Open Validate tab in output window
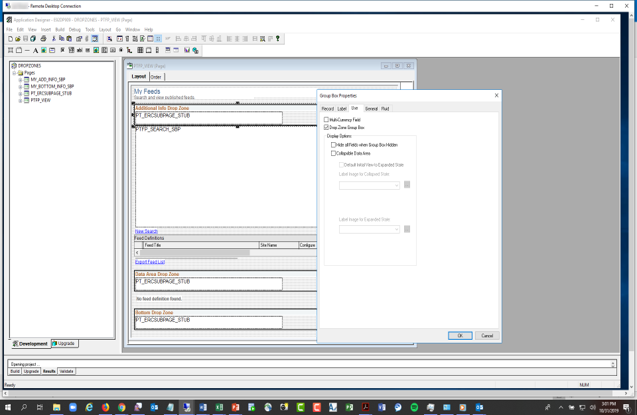This screenshot has width=637, height=415. click(67, 371)
